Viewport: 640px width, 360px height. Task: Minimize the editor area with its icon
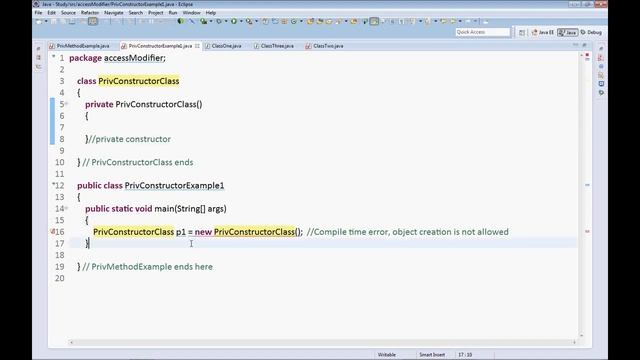pyautogui.click(x=576, y=45)
